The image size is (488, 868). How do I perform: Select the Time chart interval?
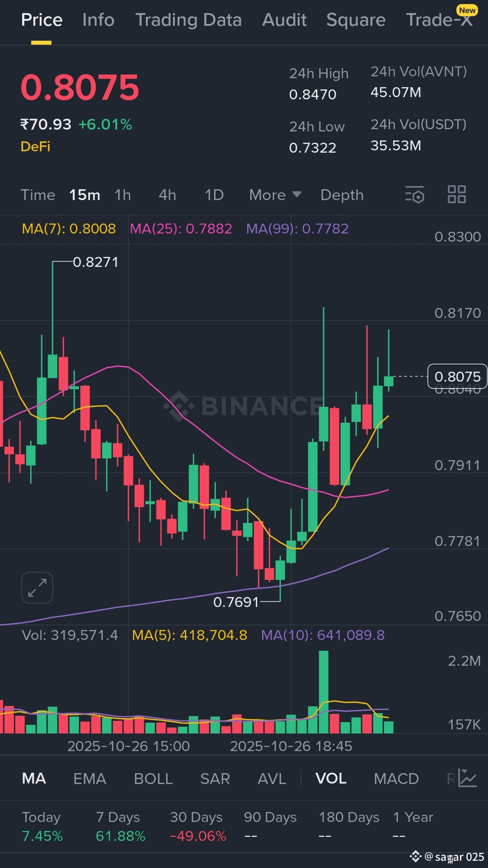pos(38,195)
